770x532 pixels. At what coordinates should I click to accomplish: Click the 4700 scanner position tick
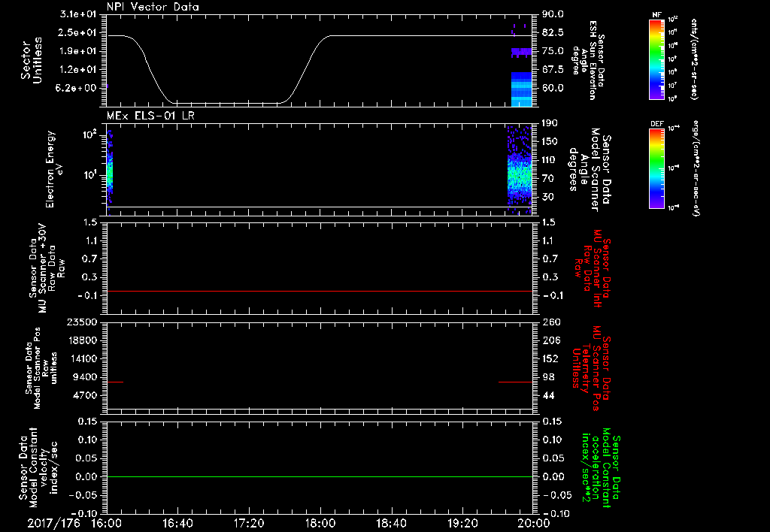coord(85,395)
